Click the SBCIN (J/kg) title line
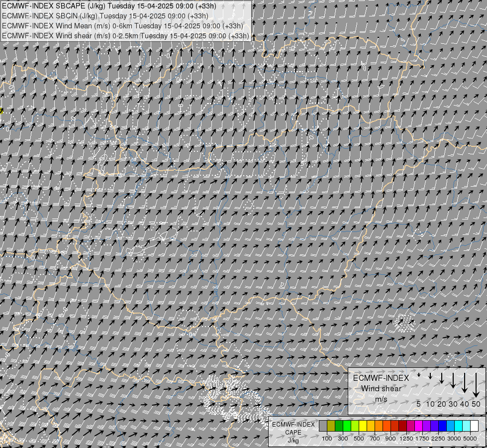487x448 pixels. (105, 16)
